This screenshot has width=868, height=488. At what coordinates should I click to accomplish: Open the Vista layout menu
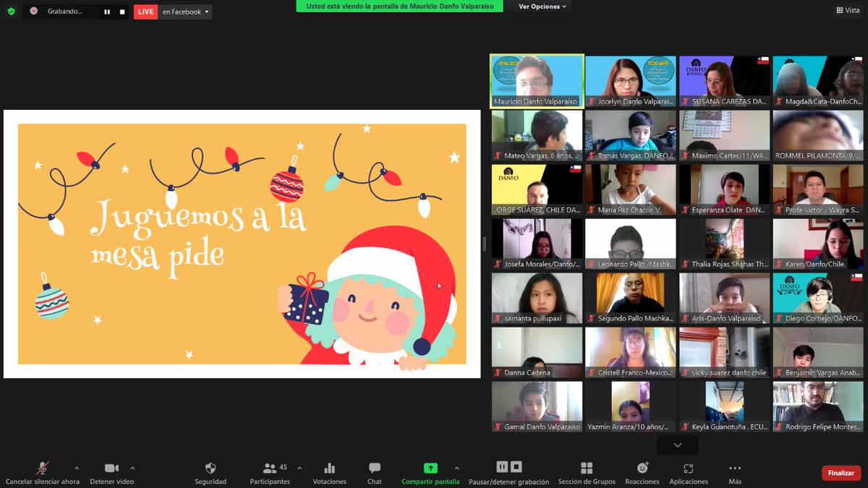(848, 10)
